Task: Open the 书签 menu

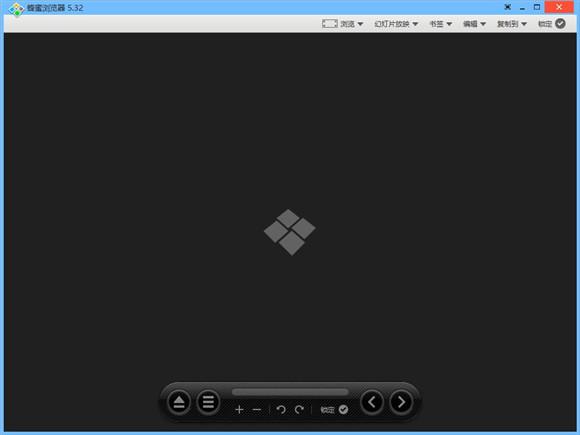Action: coord(440,24)
